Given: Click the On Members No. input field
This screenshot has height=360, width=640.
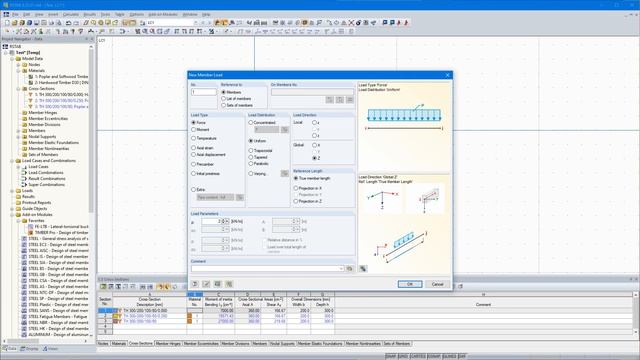Looking at the screenshot, I should coord(312,92).
